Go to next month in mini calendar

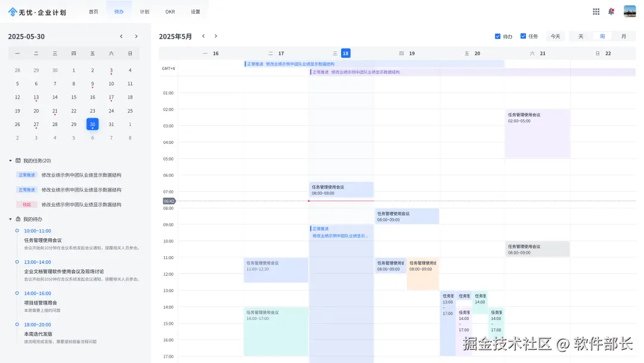pyautogui.click(x=137, y=36)
